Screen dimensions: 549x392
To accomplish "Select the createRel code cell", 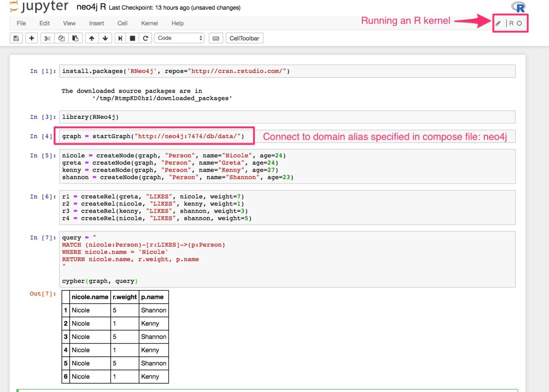I will click(x=287, y=207).
